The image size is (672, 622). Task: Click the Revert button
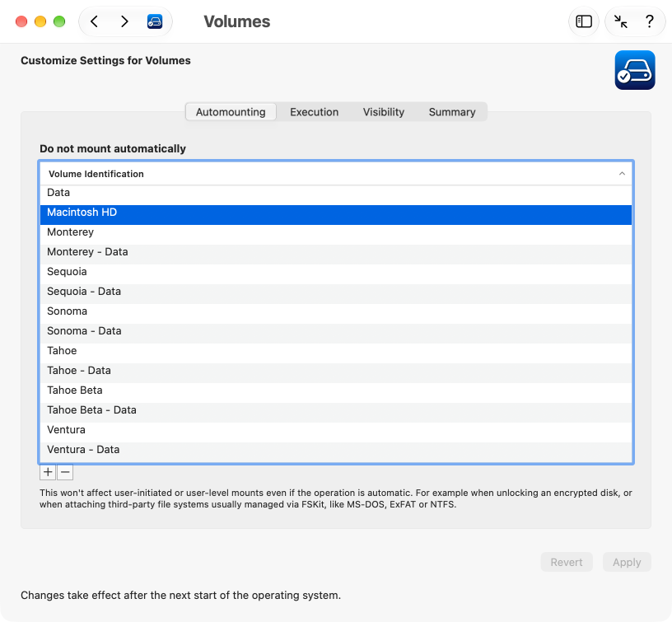coord(567,562)
